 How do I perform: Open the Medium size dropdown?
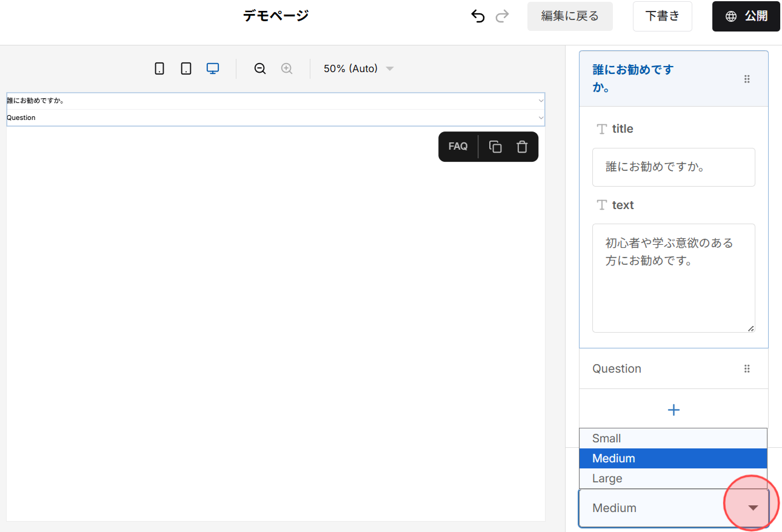752,508
